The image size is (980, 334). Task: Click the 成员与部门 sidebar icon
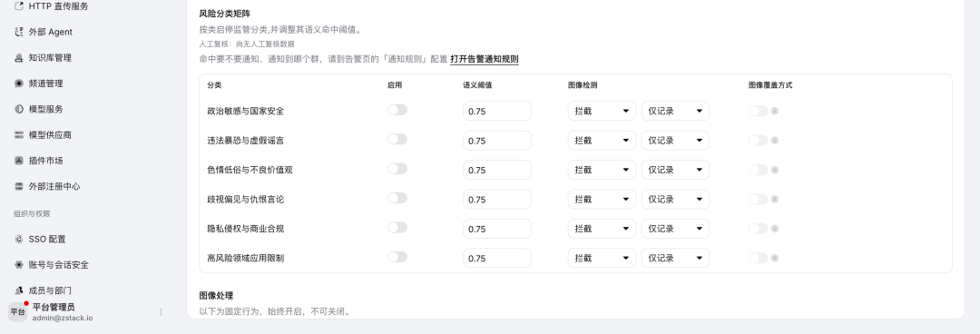19,290
